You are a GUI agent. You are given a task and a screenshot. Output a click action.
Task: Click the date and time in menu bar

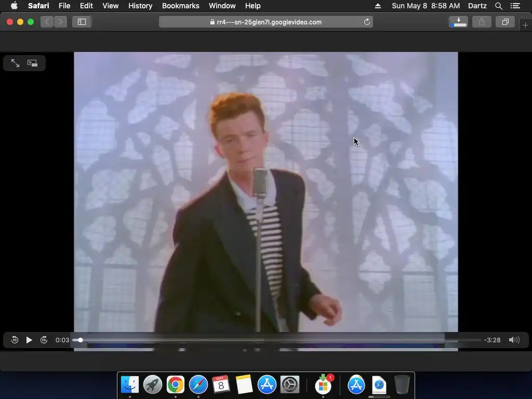click(426, 6)
